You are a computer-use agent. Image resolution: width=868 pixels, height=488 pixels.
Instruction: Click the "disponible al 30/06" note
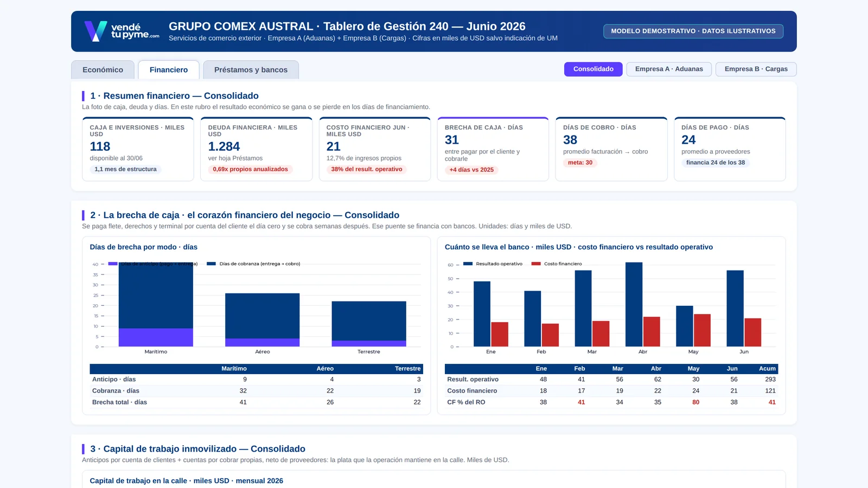pos(116,158)
